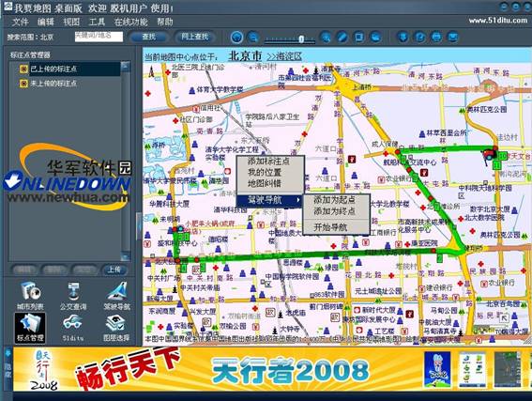Screen dimensions: 532x401
Task: Click the zoom-out magnifier toolbar icon
Action: point(253,37)
